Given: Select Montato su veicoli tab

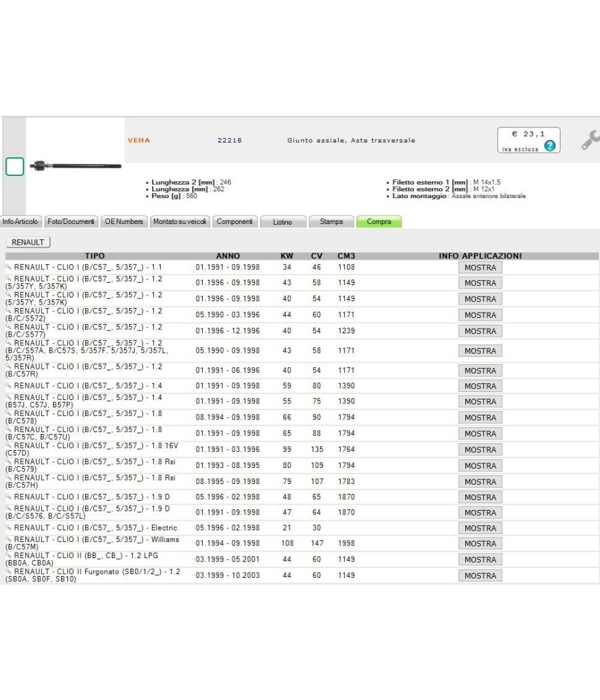Looking at the screenshot, I should pyautogui.click(x=180, y=221).
